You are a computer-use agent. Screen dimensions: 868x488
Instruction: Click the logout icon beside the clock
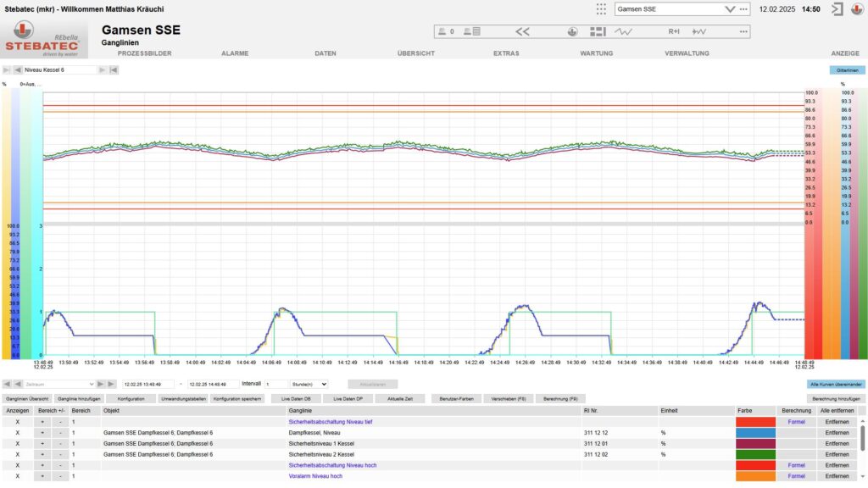coord(837,9)
